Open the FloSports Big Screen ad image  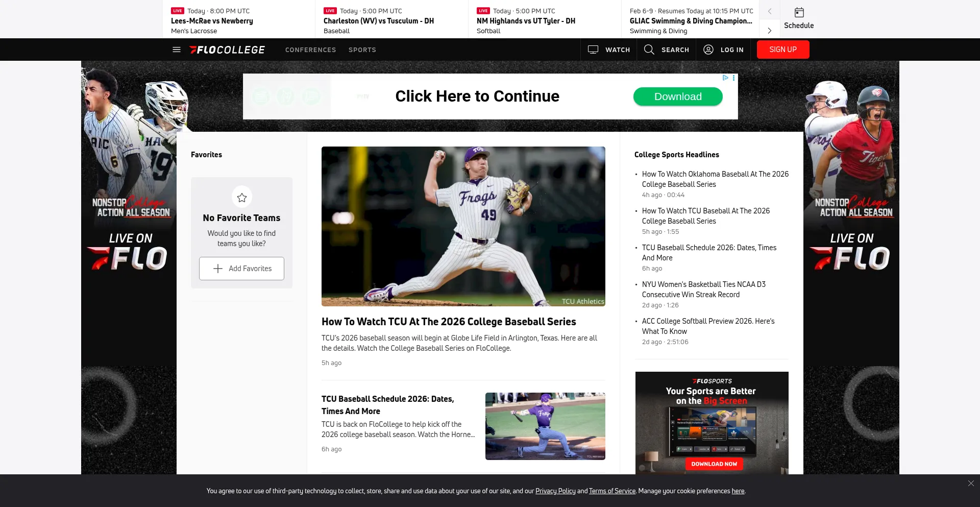[712, 423]
